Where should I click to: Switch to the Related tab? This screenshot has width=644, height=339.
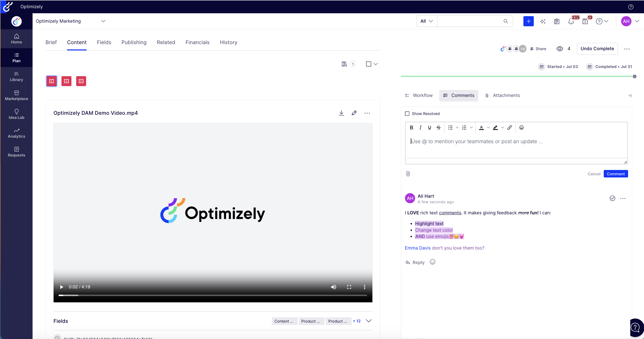(x=166, y=42)
